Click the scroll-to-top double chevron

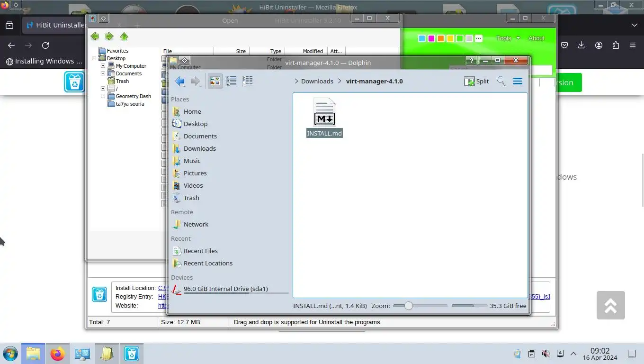(611, 305)
